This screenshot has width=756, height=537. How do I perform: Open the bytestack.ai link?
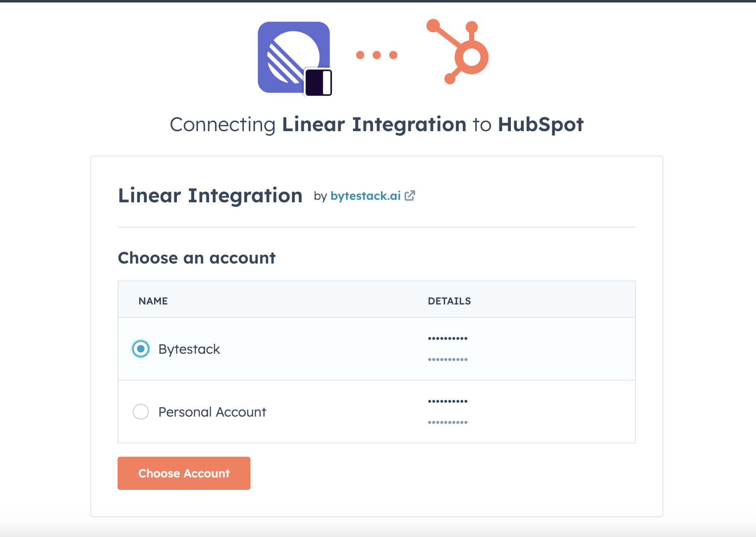coord(365,196)
